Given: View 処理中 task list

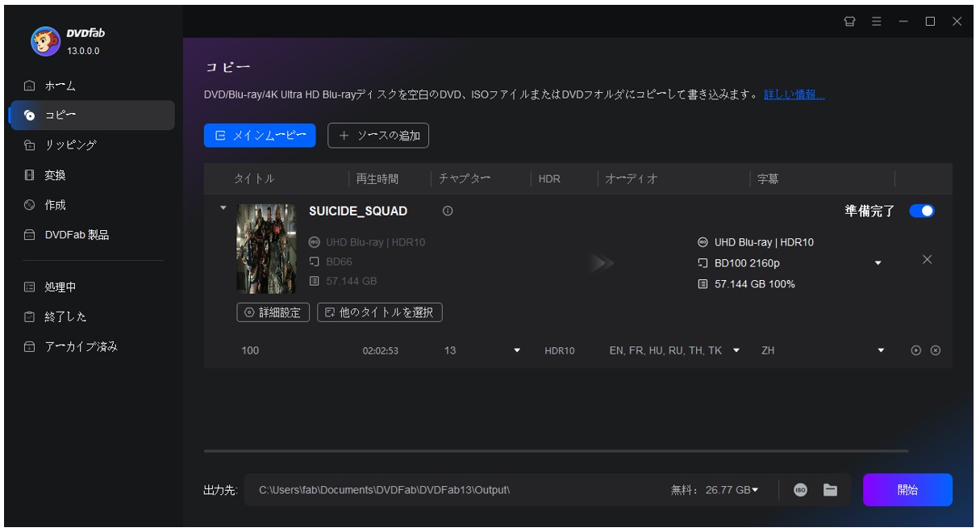Looking at the screenshot, I should pos(91,287).
